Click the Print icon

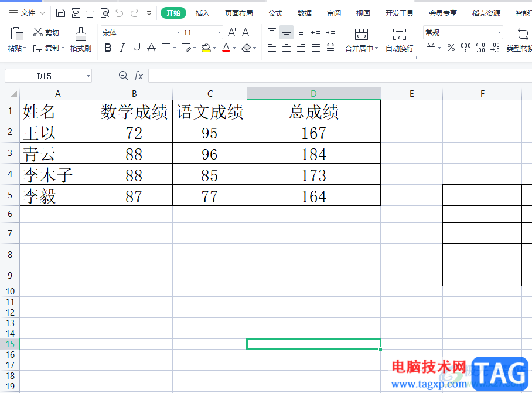(90, 13)
